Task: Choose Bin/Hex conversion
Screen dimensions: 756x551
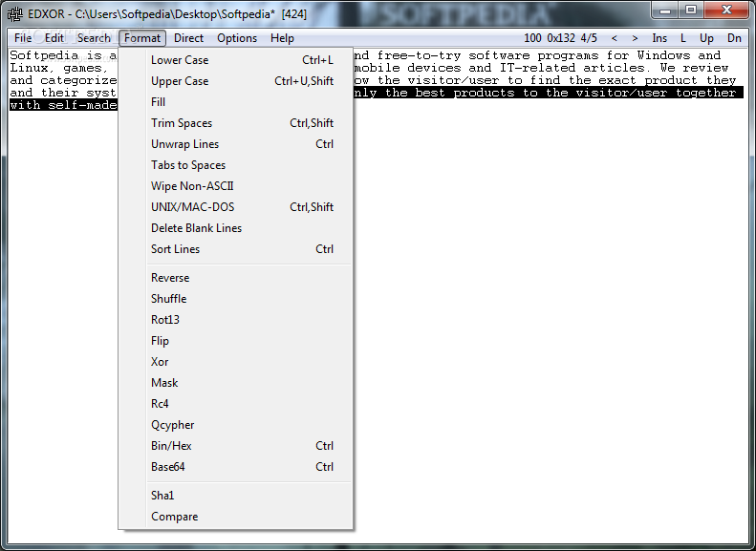Action: (236, 446)
